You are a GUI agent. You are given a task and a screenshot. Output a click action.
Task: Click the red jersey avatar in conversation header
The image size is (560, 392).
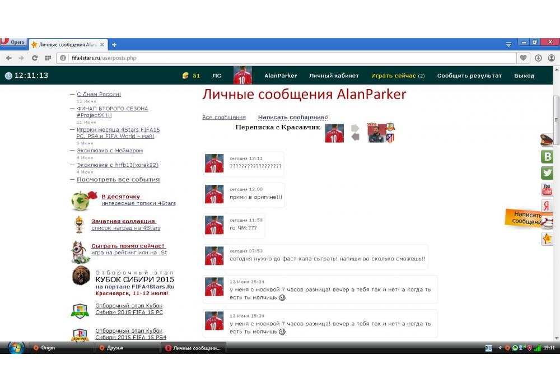[x=334, y=133]
